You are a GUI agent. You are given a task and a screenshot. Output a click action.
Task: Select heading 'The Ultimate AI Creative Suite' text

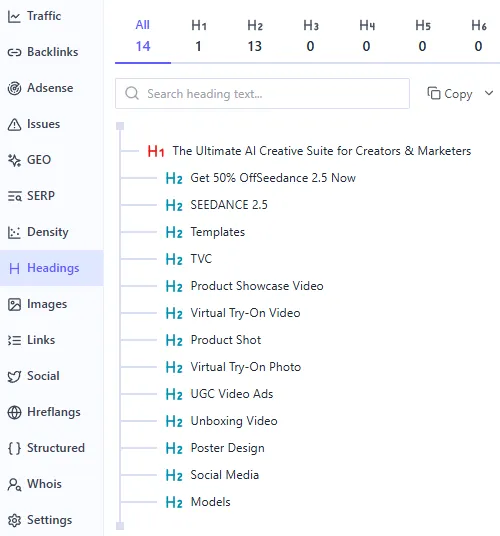(x=322, y=151)
